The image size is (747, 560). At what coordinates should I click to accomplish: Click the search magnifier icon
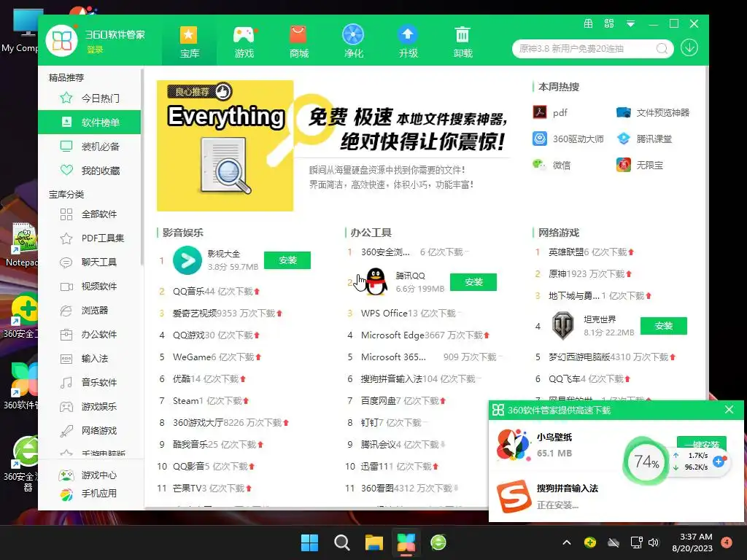point(662,49)
